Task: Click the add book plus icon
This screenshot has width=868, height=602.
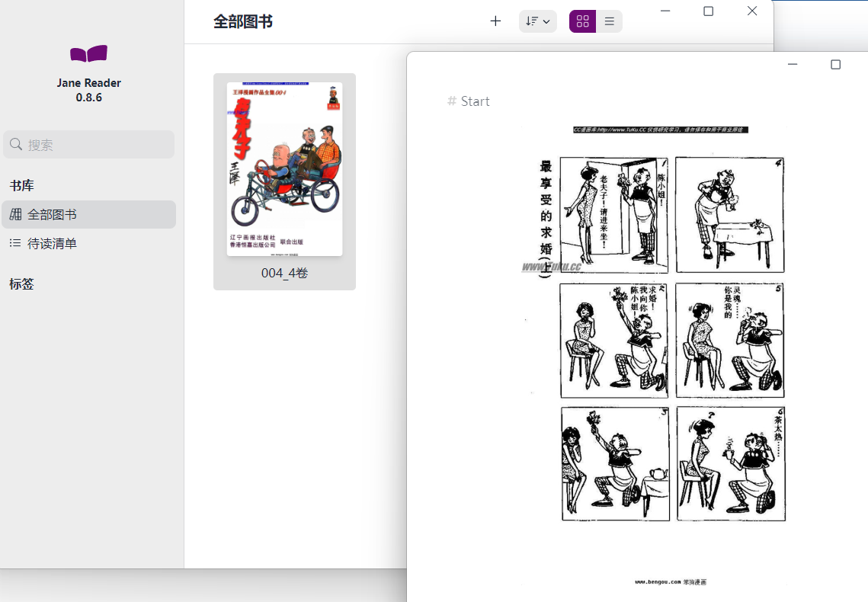Action: pyautogui.click(x=495, y=21)
